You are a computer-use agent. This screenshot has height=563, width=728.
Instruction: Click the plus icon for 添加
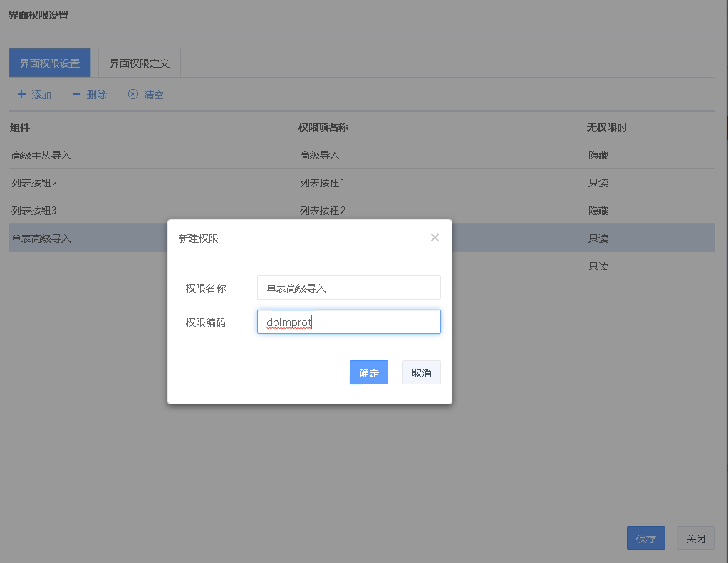coord(21,94)
